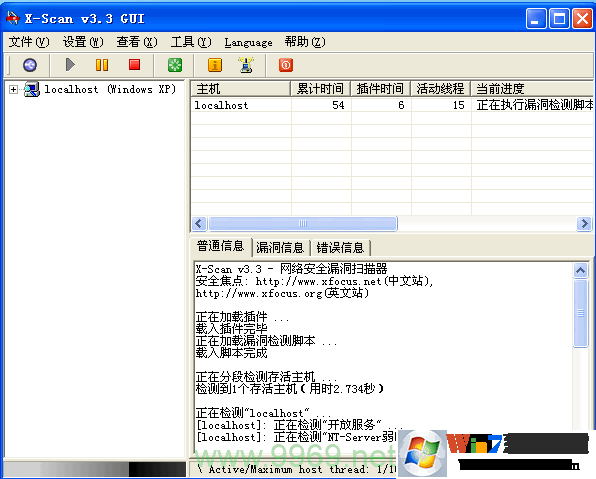Open the 设置(W) menu
This screenshot has height=479, width=596.
(x=83, y=42)
